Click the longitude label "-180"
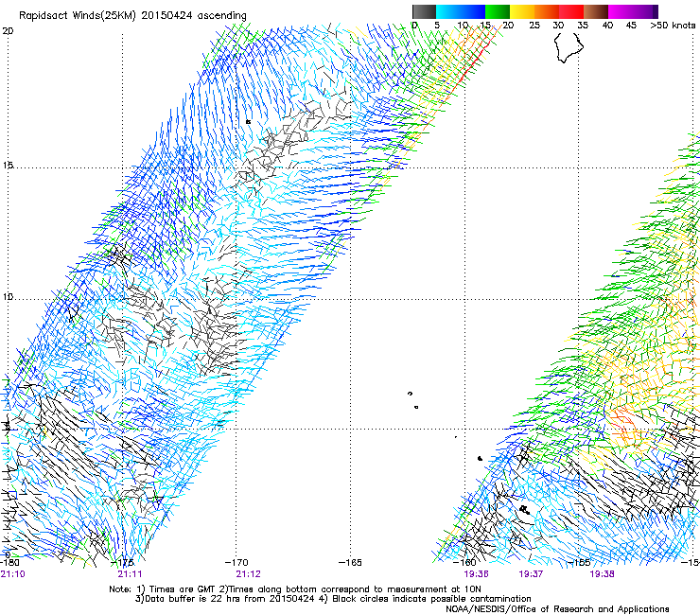The height and width of the screenshot is (615, 700). coord(9,562)
